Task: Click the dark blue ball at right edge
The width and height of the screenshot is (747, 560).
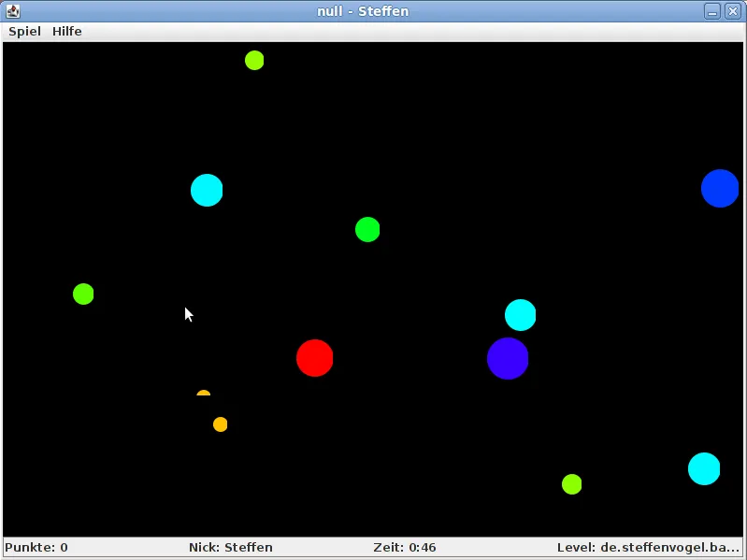Action: 720,189
